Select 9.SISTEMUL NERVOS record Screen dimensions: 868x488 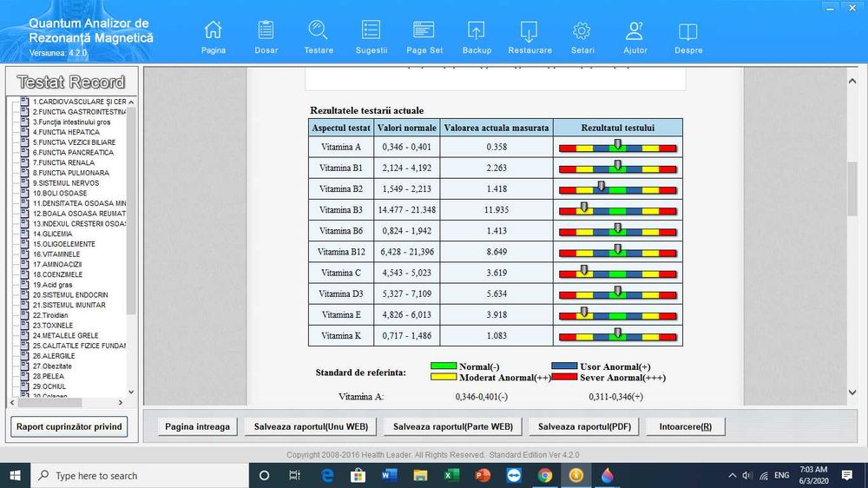click(x=66, y=183)
